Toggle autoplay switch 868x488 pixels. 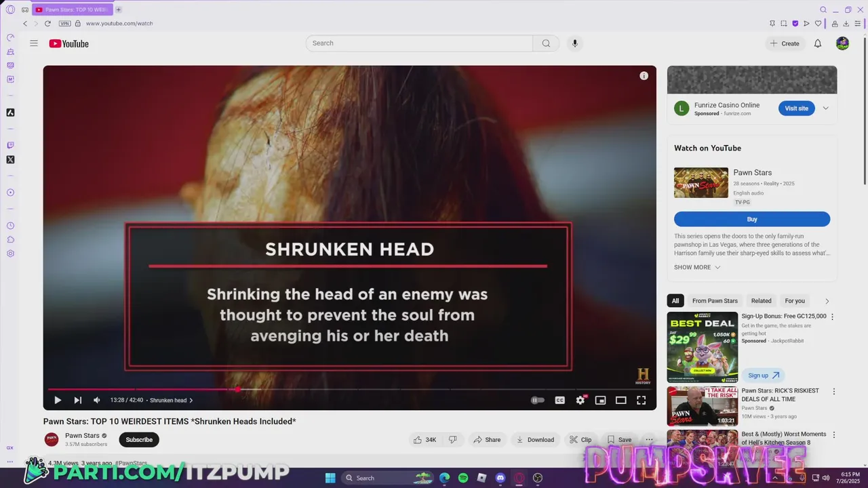point(537,400)
